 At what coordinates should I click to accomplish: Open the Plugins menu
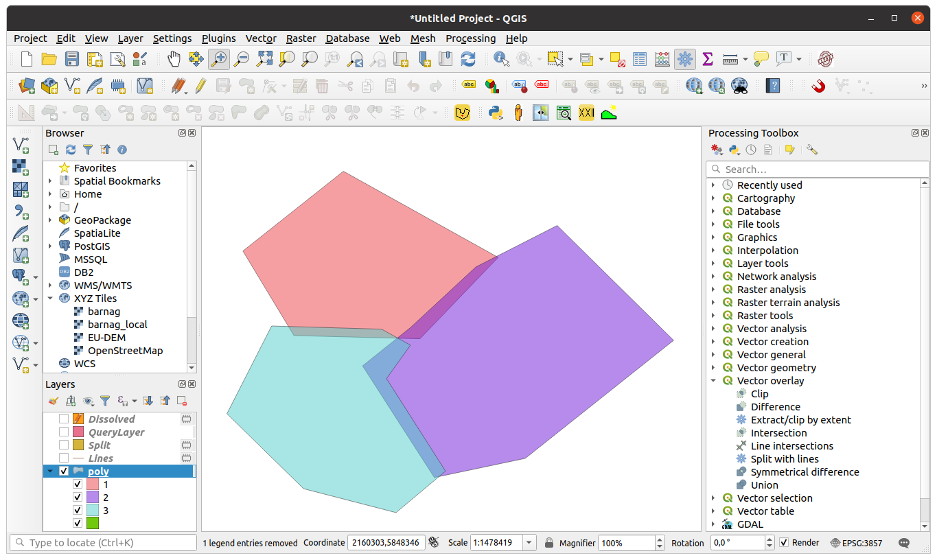point(218,38)
